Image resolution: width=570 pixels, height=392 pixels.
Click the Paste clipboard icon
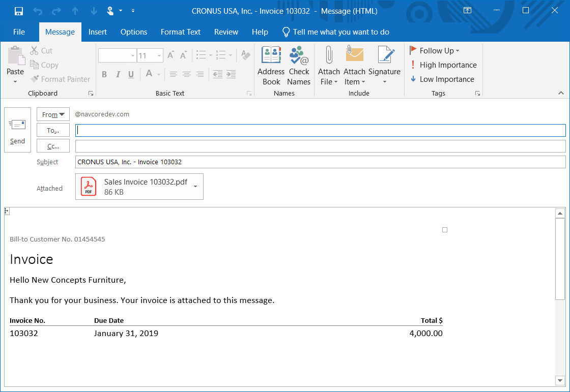point(15,56)
